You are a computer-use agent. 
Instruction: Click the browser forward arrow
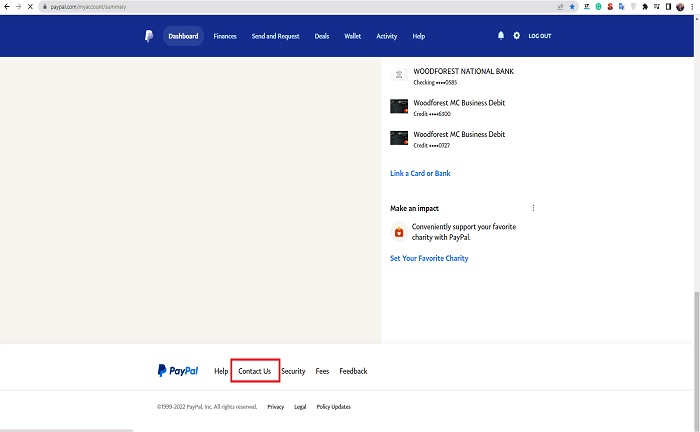click(x=18, y=7)
